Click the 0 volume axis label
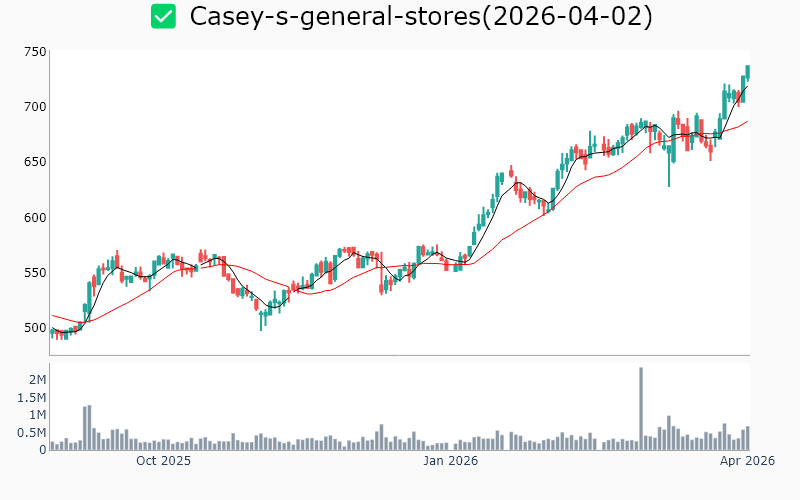The height and width of the screenshot is (500, 800). pyautogui.click(x=42, y=450)
